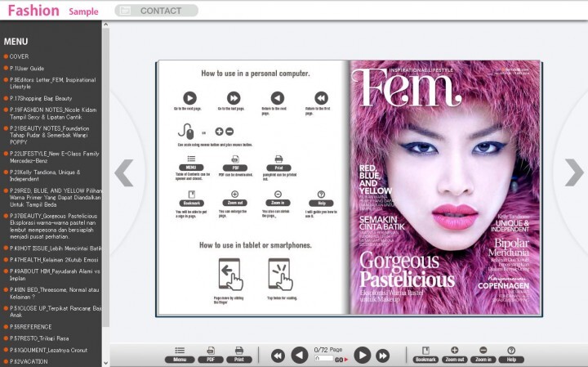Image resolution: width=588 pixels, height=367 pixels.
Task: Skip to the last page
Action: click(x=384, y=355)
